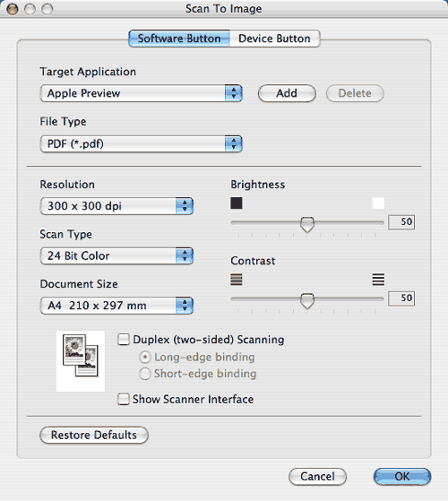Check the Show Scanner Interface box

(124, 399)
